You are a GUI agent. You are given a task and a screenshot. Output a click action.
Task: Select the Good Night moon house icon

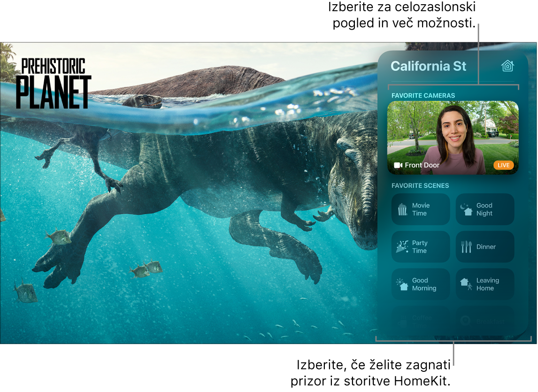[466, 209]
